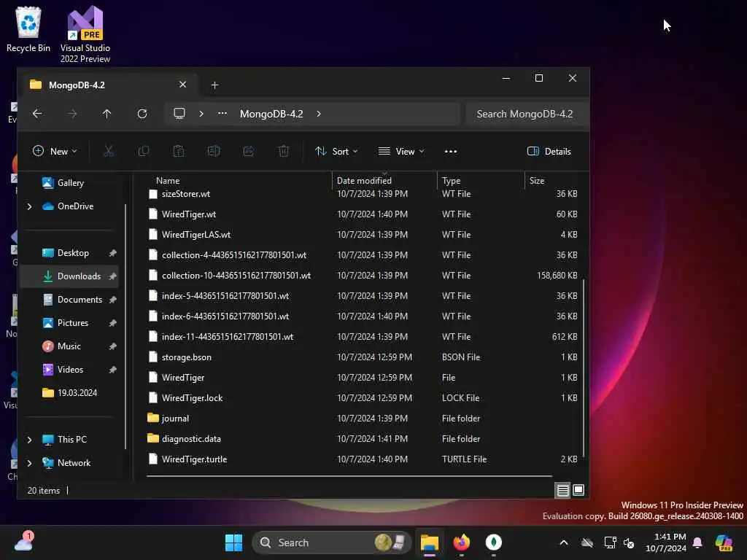Open Videos in navigation pane

point(71,370)
